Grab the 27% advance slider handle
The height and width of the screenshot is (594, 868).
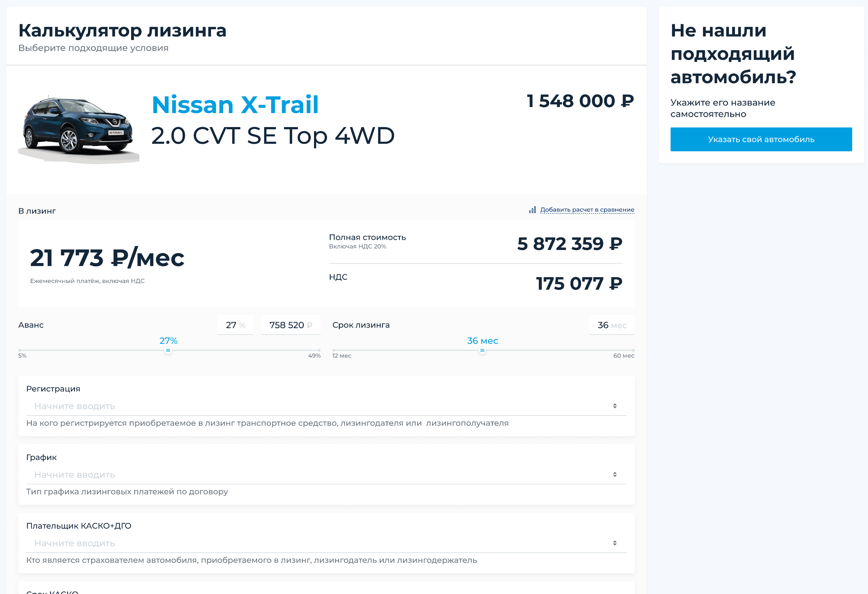point(168,350)
